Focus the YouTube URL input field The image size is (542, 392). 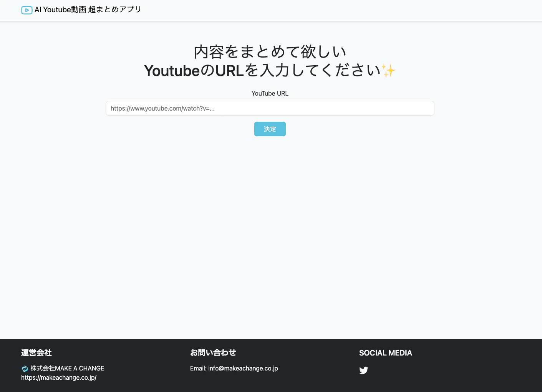click(x=270, y=108)
